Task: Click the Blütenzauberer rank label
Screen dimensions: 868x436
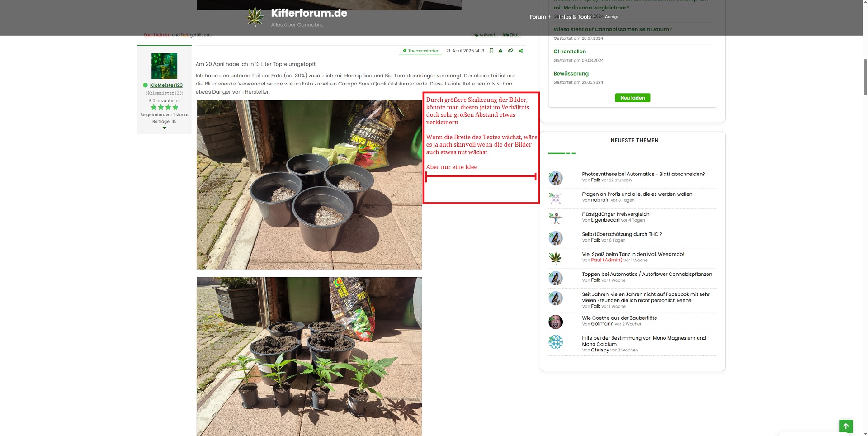Action: pyautogui.click(x=164, y=101)
